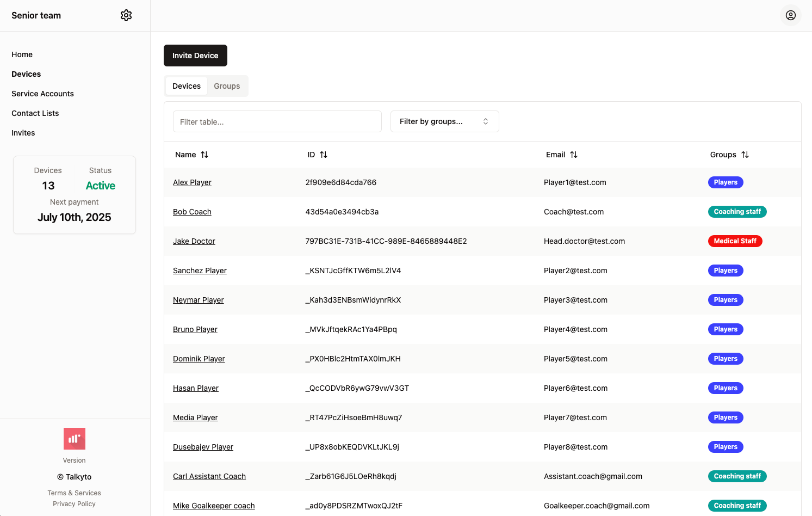Sort devices by the Groups column
The width and height of the screenshot is (812, 516).
coord(745,155)
